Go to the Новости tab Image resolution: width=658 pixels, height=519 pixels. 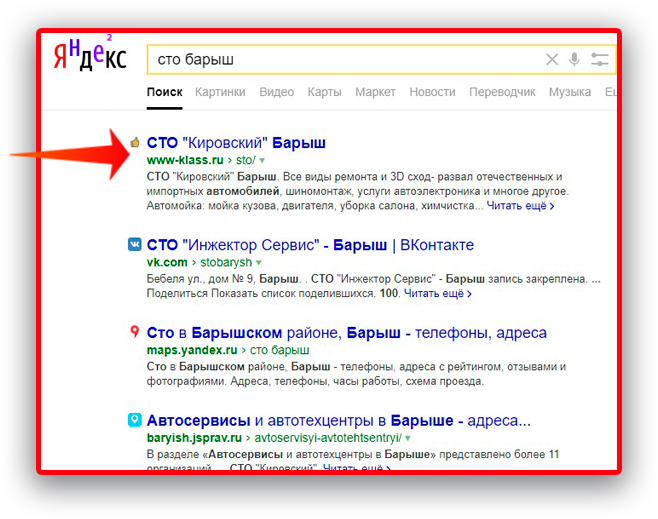pyautogui.click(x=432, y=92)
